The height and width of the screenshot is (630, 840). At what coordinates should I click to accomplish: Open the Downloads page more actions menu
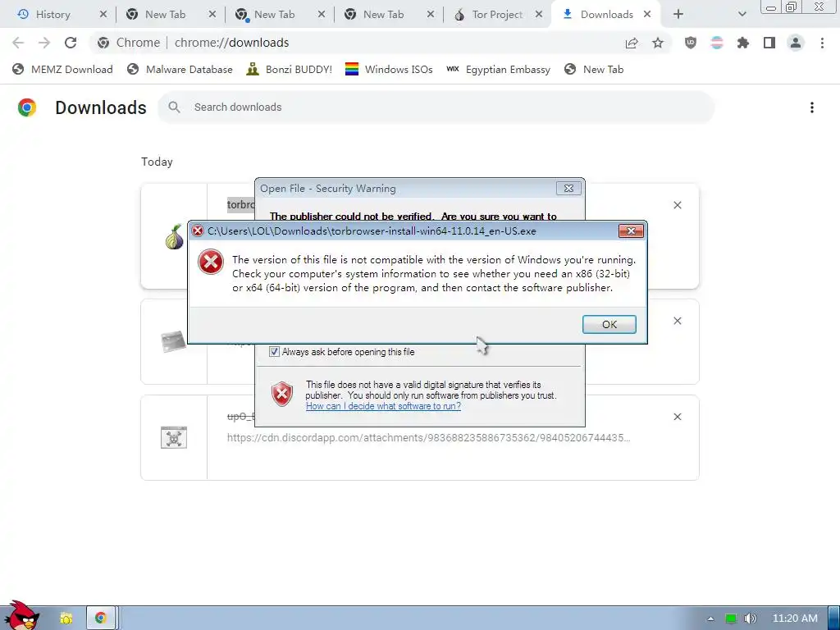(x=812, y=107)
